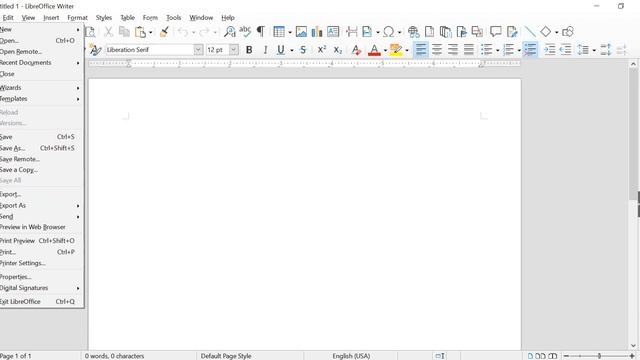The image size is (640, 360).
Task: Insert an image using picture icon
Action: pyautogui.click(x=301, y=32)
